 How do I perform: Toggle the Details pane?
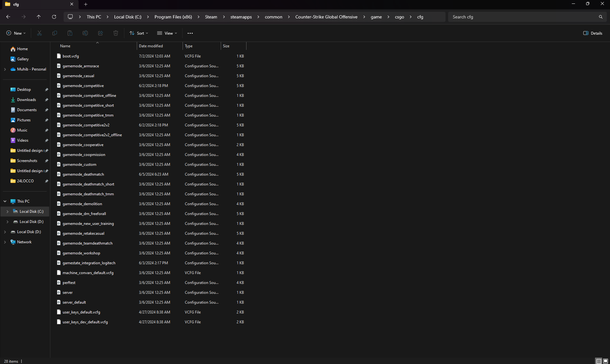coord(593,33)
